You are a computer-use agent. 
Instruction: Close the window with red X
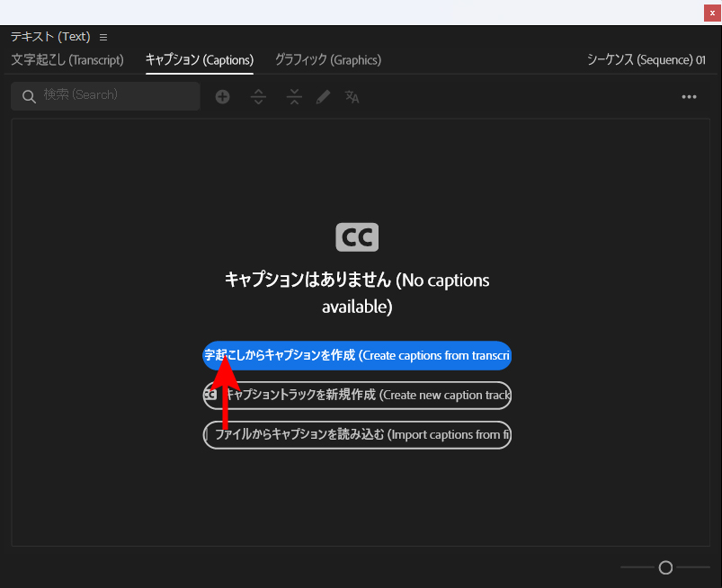coord(712,13)
